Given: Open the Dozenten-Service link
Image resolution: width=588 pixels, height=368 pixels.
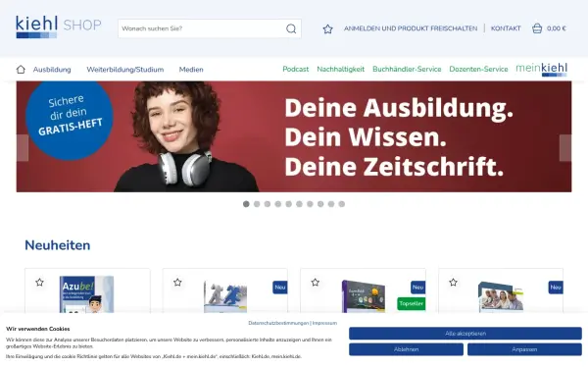Looking at the screenshot, I should (478, 69).
